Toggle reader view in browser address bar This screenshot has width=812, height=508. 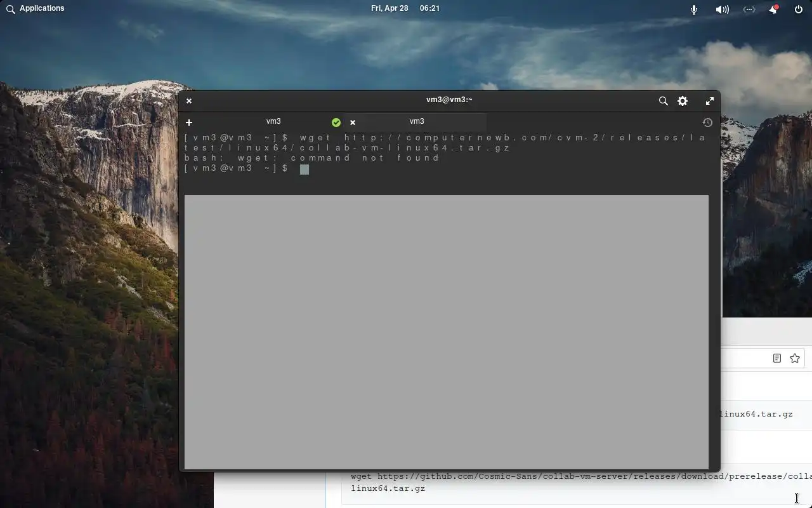click(777, 359)
